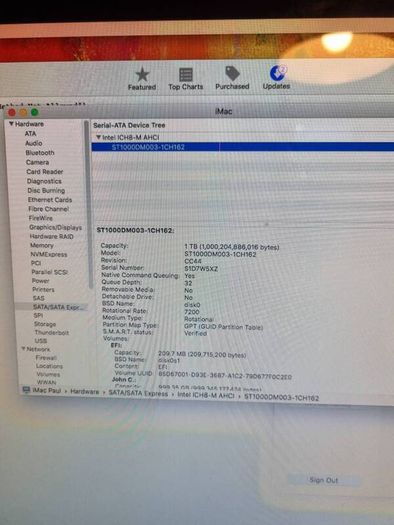Click Sign Out in App Store window
The width and height of the screenshot is (394, 525).
pos(324,480)
